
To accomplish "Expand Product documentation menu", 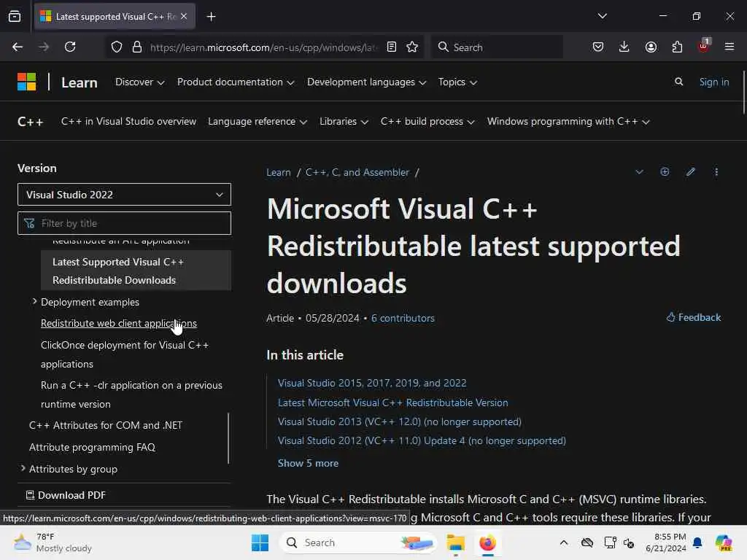I will (x=236, y=82).
